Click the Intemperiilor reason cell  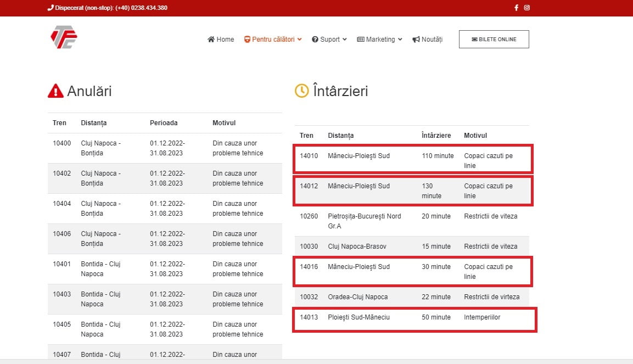482,317
